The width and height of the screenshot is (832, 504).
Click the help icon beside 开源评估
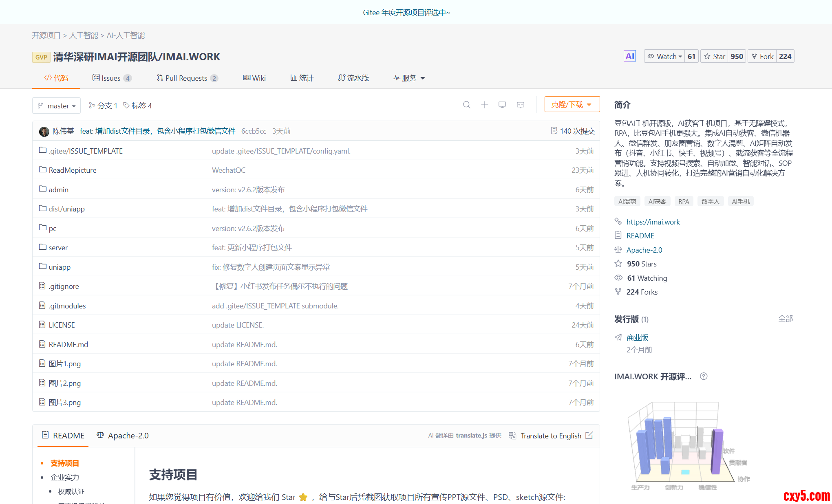[704, 376]
